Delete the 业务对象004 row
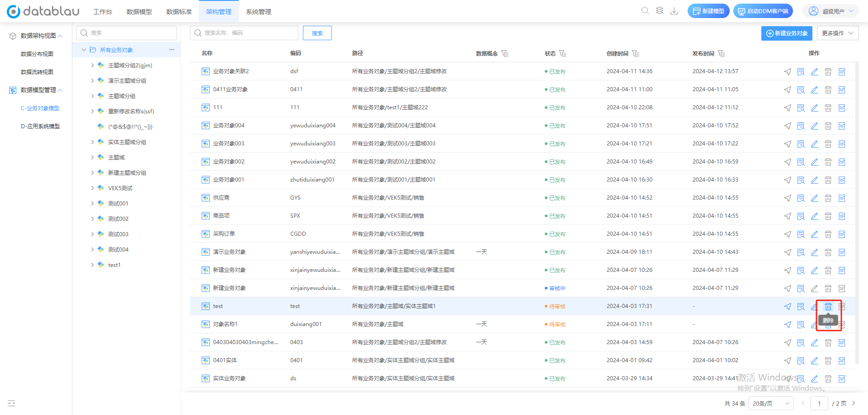 click(828, 126)
